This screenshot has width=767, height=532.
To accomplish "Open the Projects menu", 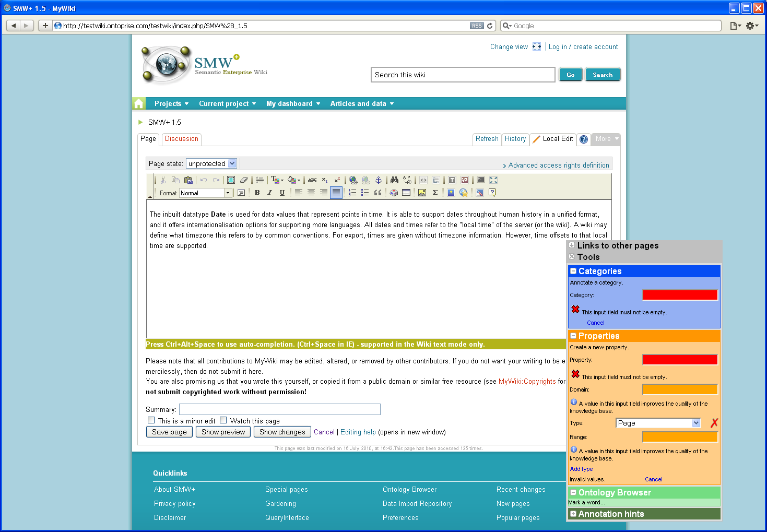I will (x=171, y=104).
